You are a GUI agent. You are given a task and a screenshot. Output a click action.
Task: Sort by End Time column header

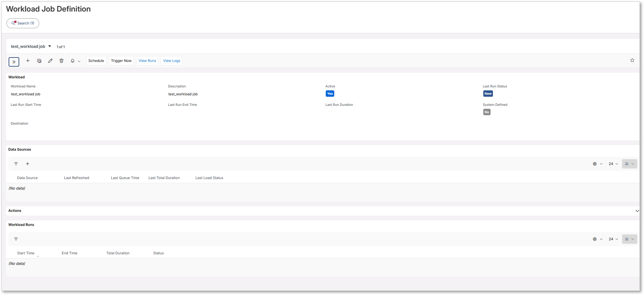69,253
